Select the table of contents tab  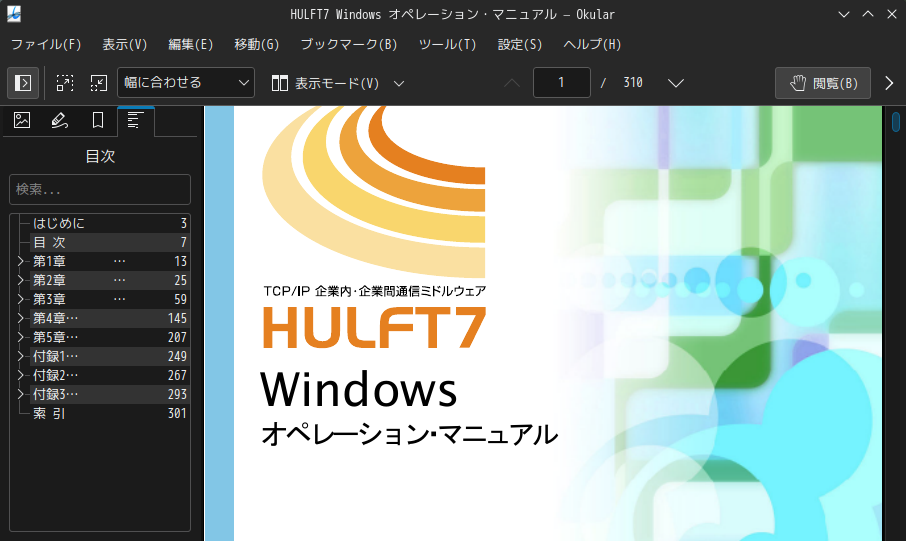[x=136, y=121]
